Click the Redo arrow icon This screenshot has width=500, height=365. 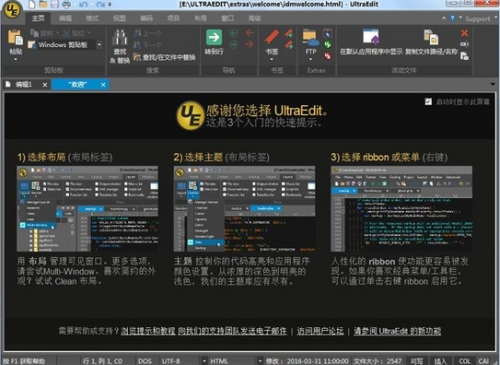tap(100, 5)
